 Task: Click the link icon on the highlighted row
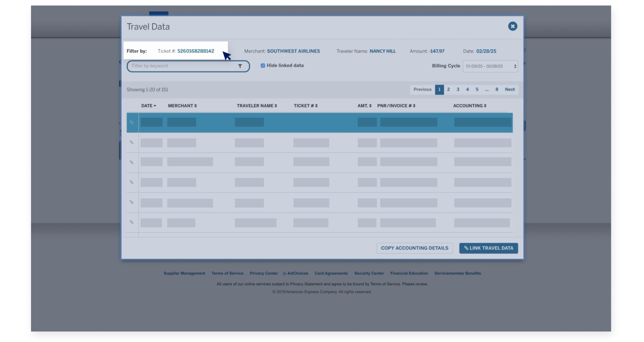[132, 122]
